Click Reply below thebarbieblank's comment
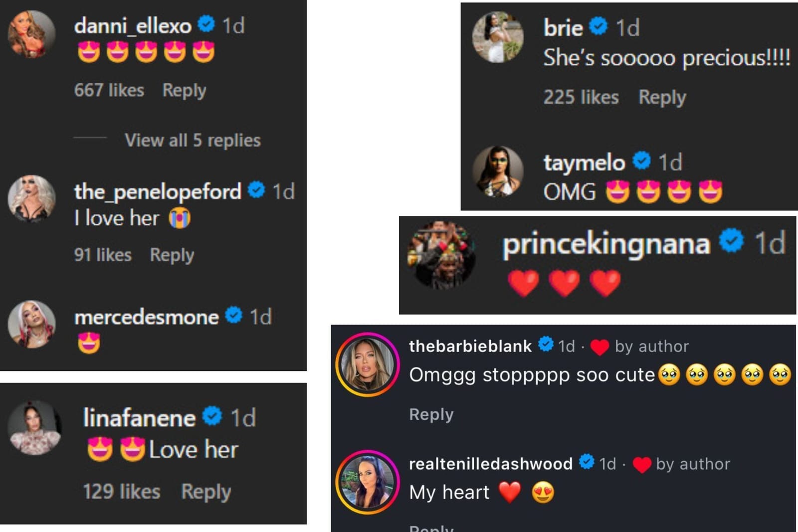The width and height of the screenshot is (798, 532). tap(431, 414)
